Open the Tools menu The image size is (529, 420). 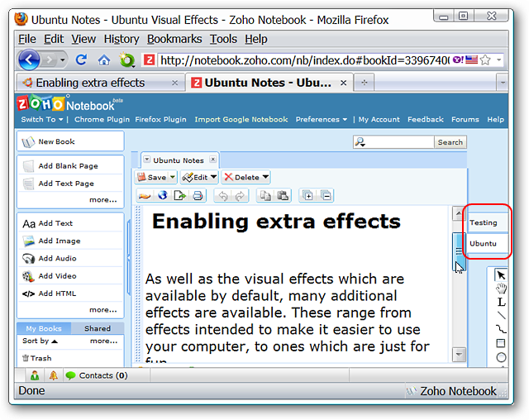pos(223,39)
